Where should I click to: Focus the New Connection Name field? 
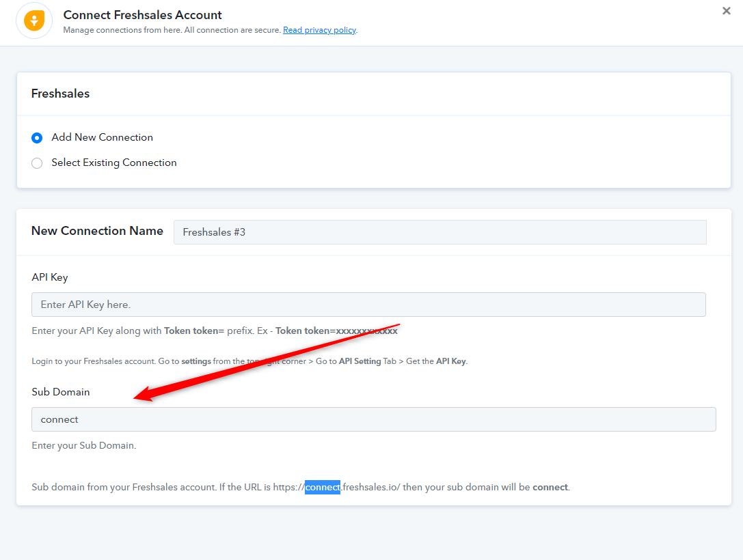pos(440,232)
